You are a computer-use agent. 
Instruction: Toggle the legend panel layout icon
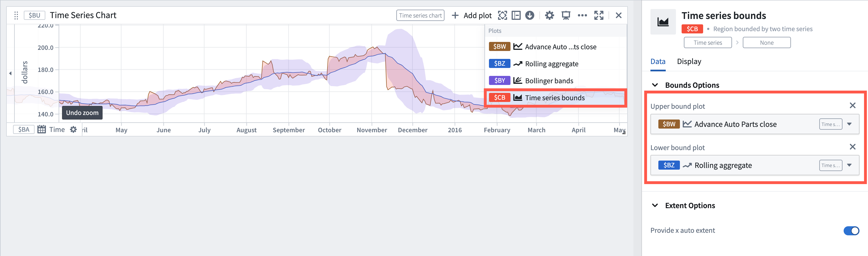point(516,16)
